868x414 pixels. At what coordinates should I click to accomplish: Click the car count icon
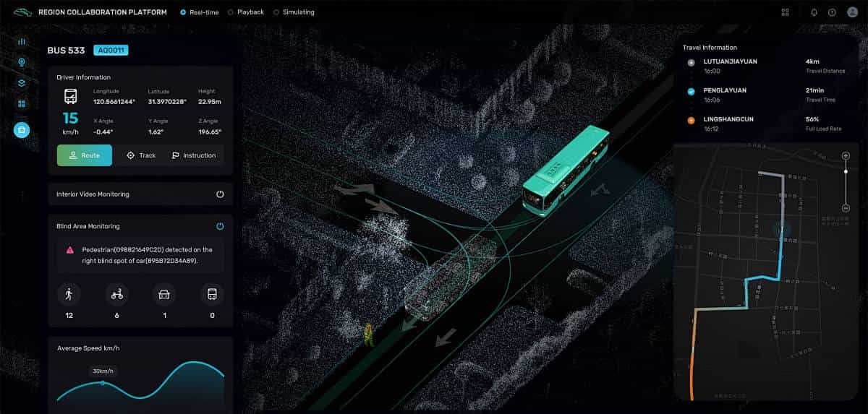pyautogui.click(x=164, y=294)
